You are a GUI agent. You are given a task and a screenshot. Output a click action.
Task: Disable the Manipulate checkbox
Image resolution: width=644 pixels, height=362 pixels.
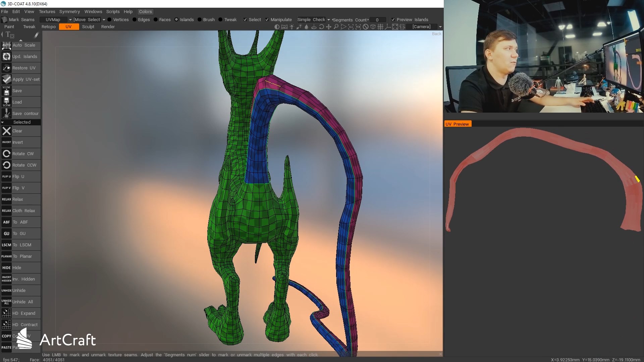coord(267,20)
